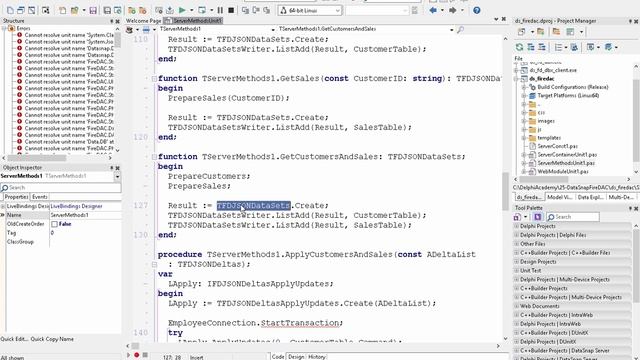Select ServerMethodsUnit1.pas in Project Manager
The height and width of the screenshot is (360, 640).
(x=566, y=163)
